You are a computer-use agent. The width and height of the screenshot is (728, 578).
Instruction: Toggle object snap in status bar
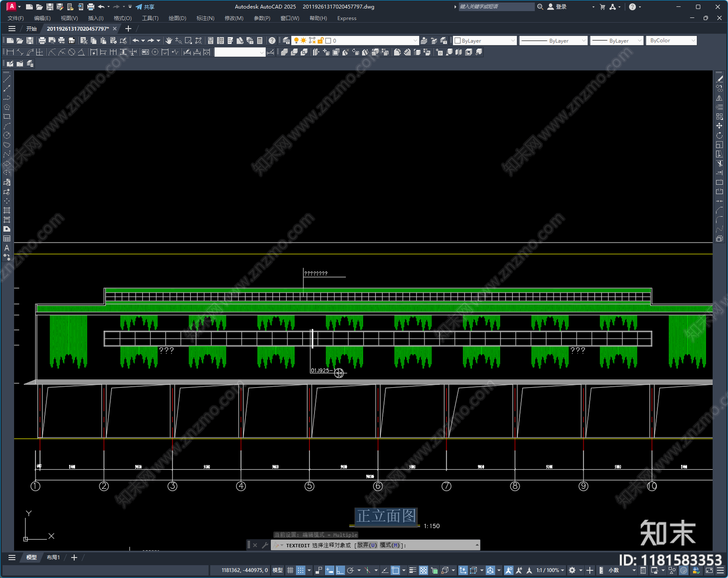tap(395, 570)
